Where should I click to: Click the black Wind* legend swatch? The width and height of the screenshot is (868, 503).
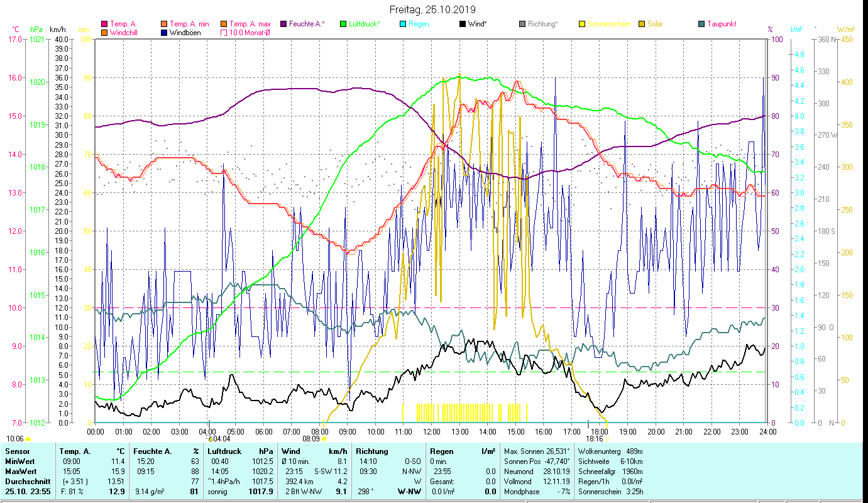pos(463,25)
